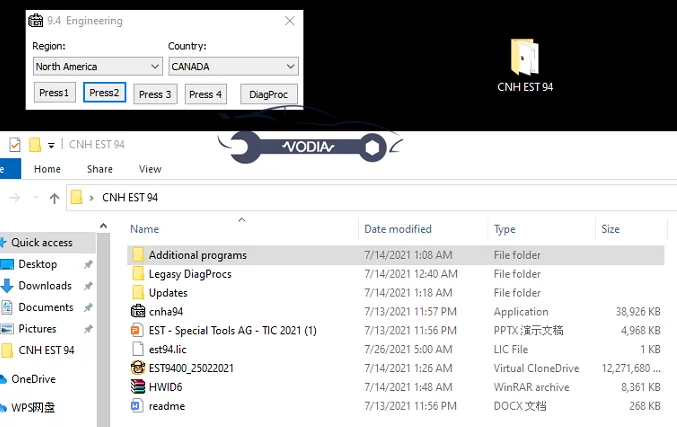The width and height of the screenshot is (677, 427).
Task: Click the est94.lic file icon
Action: click(x=138, y=349)
